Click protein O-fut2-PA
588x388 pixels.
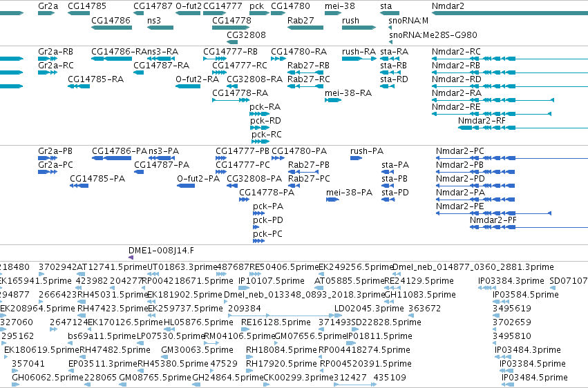pos(186,186)
